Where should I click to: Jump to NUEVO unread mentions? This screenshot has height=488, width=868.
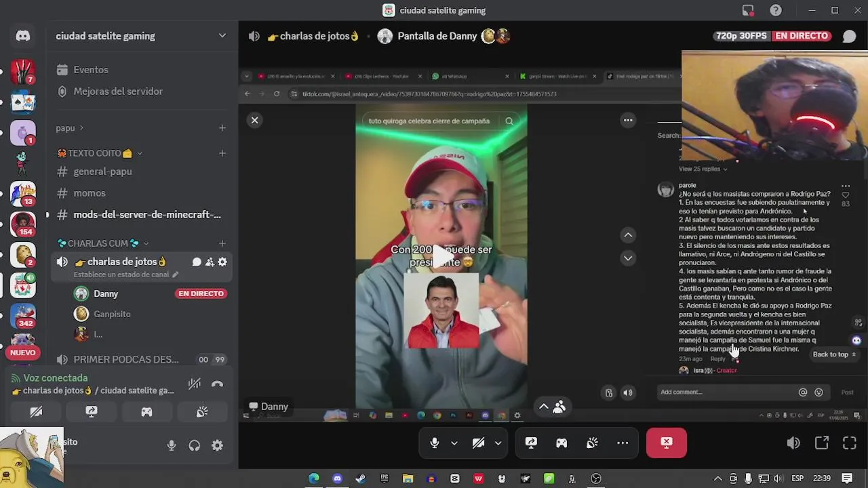tap(22, 352)
